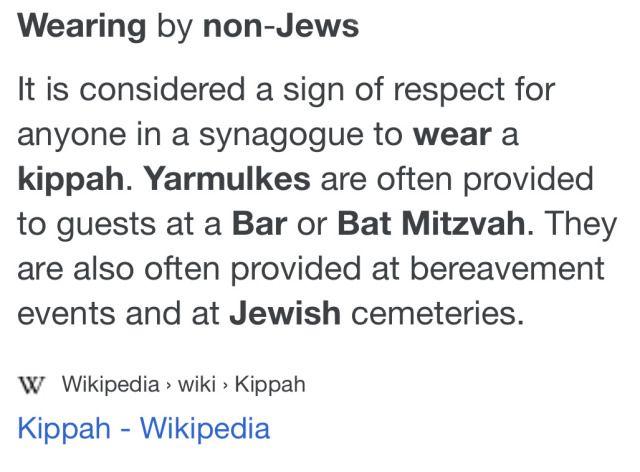Click the first breadcrumb chevron separator
Screen dimensions: 640x472
pos(168,385)
